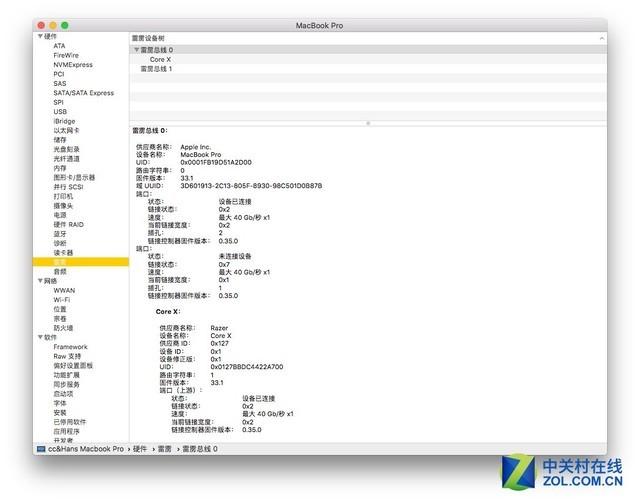Click 雷雳总线 0 in the path bar
This screenshot has width=640, height=502.
coord(200,449)
